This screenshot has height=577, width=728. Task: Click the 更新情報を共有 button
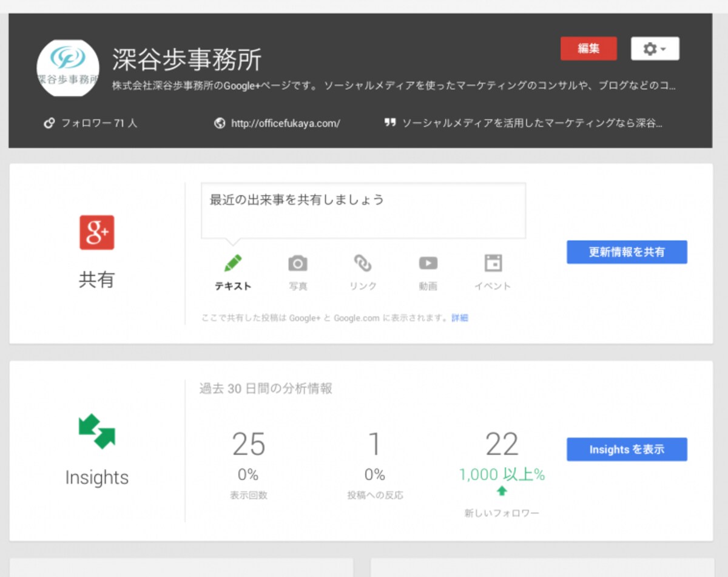627,252
